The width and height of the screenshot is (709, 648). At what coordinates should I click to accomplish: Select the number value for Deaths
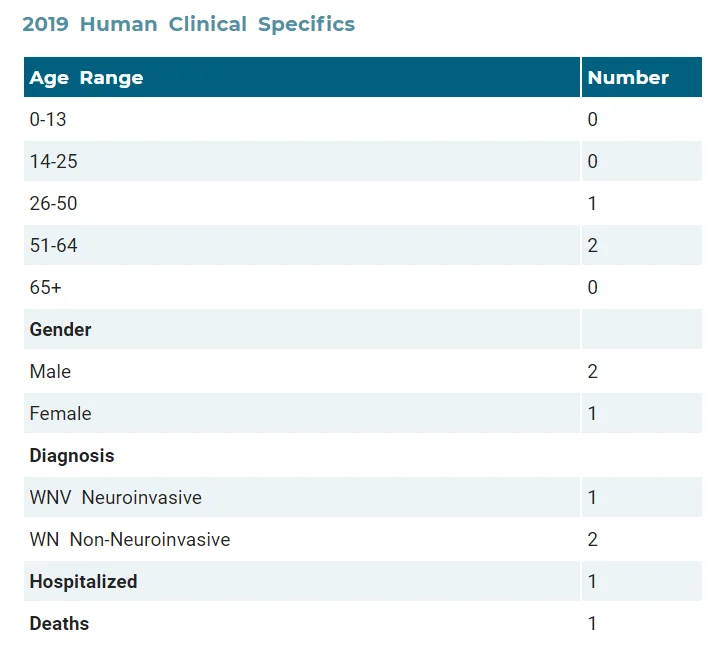[592, 624]
